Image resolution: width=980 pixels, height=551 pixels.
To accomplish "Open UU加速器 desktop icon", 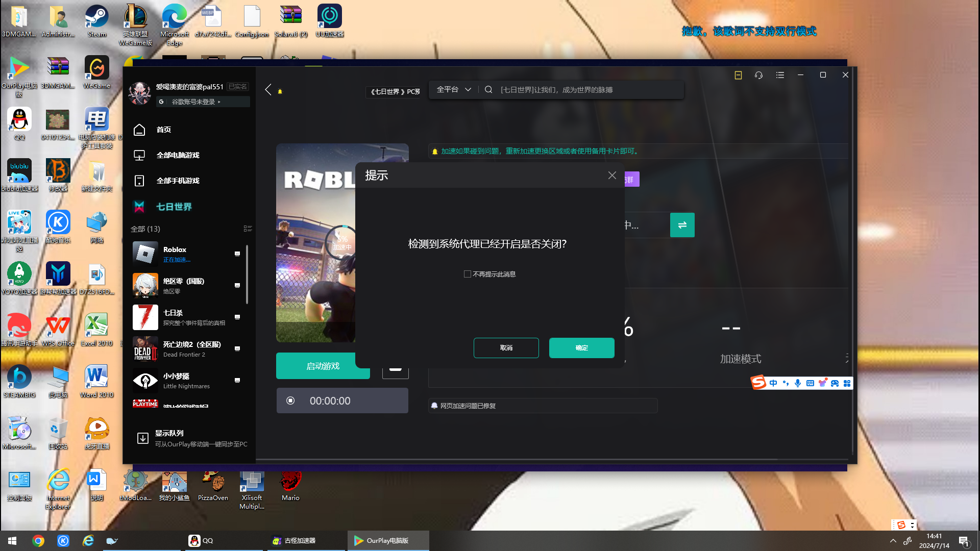I will 330,21.
